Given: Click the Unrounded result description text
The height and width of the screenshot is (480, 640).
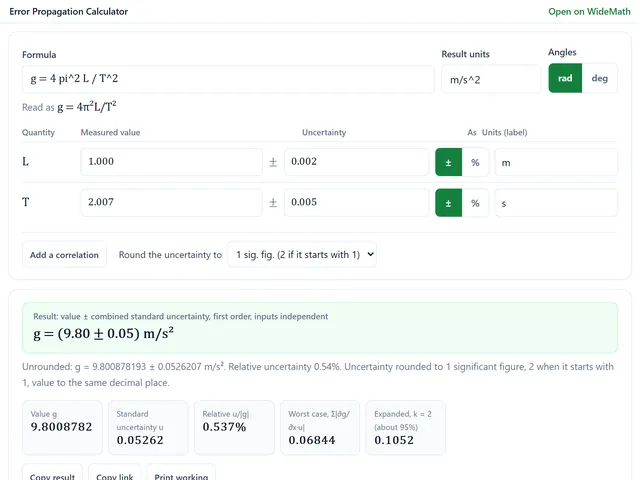Looking at the screenshot, I should pyautogui.click(x=318, y=374).
